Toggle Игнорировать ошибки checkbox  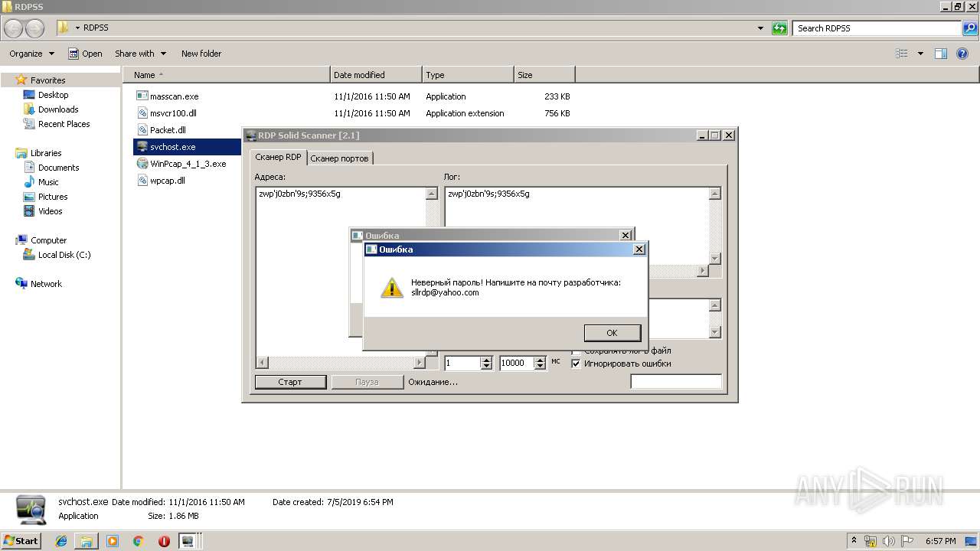coord(576,364)
